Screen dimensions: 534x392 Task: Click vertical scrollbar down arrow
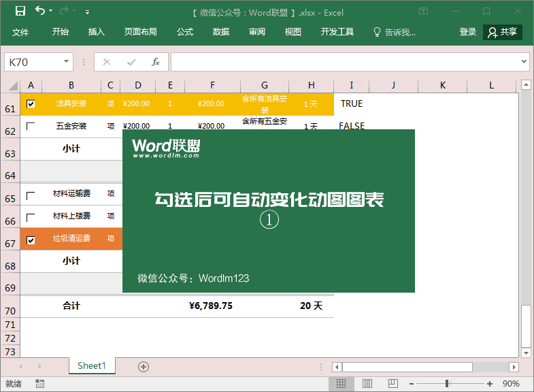[x=526, y=353]
